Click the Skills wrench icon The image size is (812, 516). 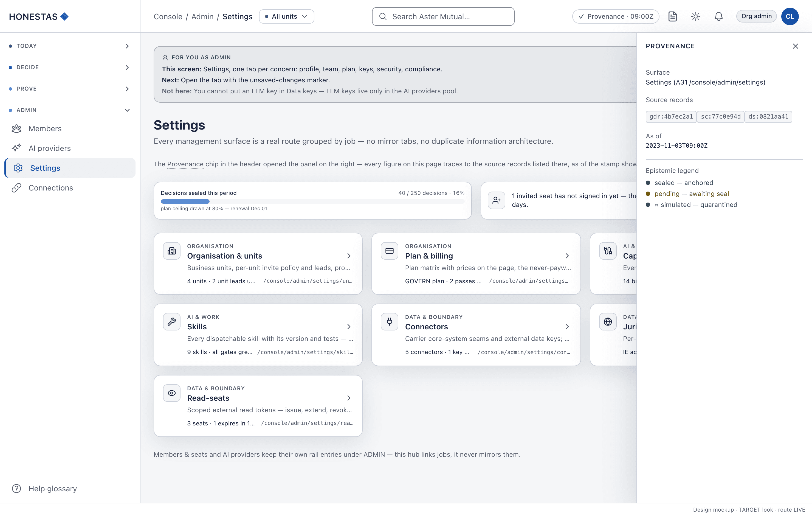pyautogui.click(x=172, y=322)
